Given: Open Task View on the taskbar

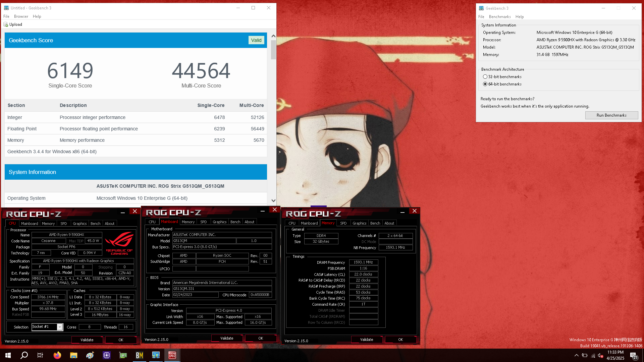Looking at the screenshot, I should [x=40, y=355].
